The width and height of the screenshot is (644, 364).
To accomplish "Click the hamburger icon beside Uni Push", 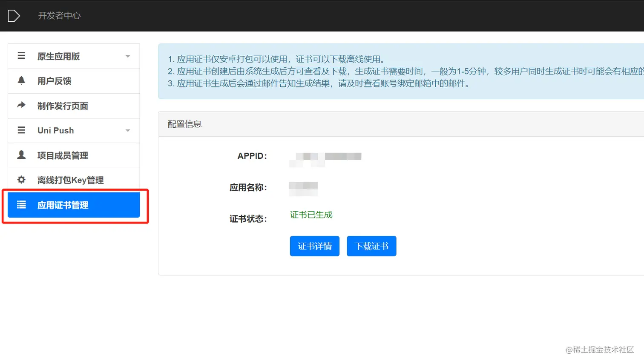I will 21,130.
